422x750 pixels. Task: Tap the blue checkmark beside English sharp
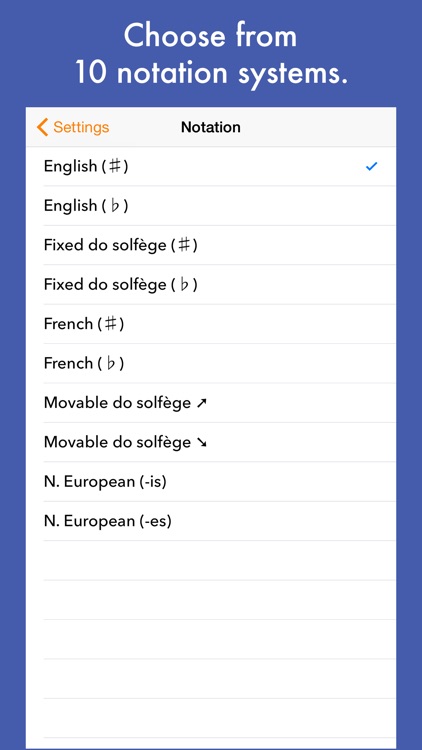pyautogui.click(x=371, y=166)
